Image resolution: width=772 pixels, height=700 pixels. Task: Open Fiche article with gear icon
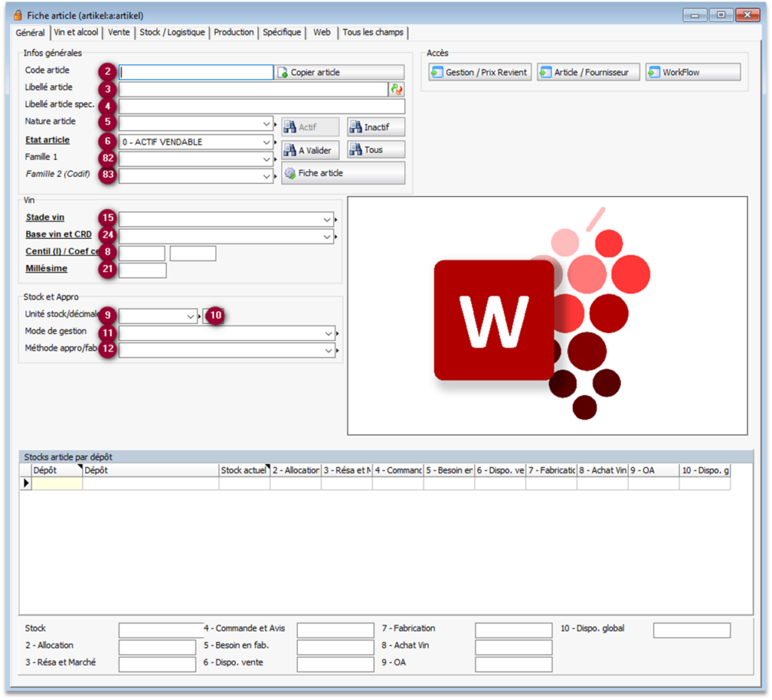(343, 173)
